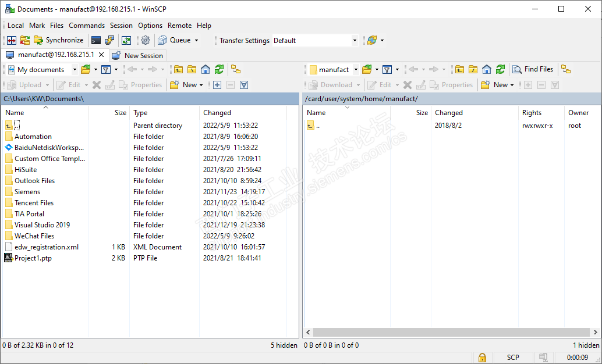Screen dimensions: 602x364
Task: Open the Help menu
Action: point(204,26)
